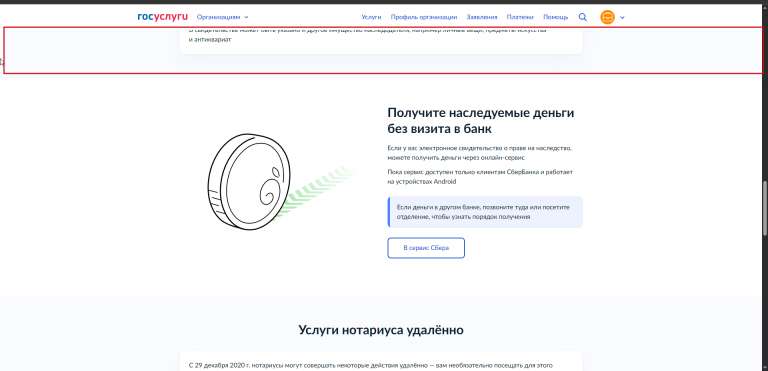Click text Пока сервис доступен только клиентам

480,177
